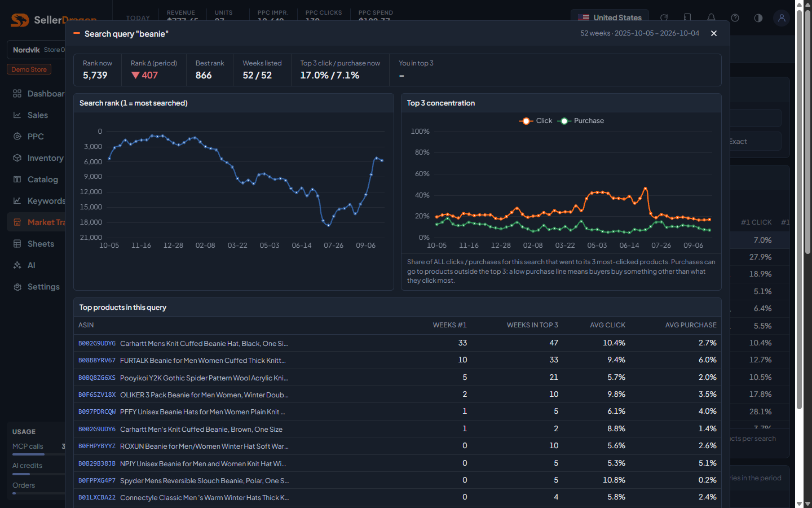Viewport: 812px width, 508px height.
Task: Go to Sales via its sidebar chart icon
Action: (x=17, y=115)
